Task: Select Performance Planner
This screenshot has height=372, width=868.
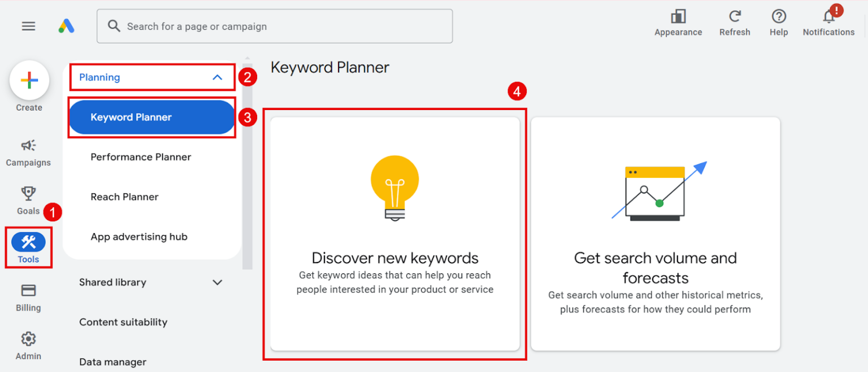Action: [141, 157]
